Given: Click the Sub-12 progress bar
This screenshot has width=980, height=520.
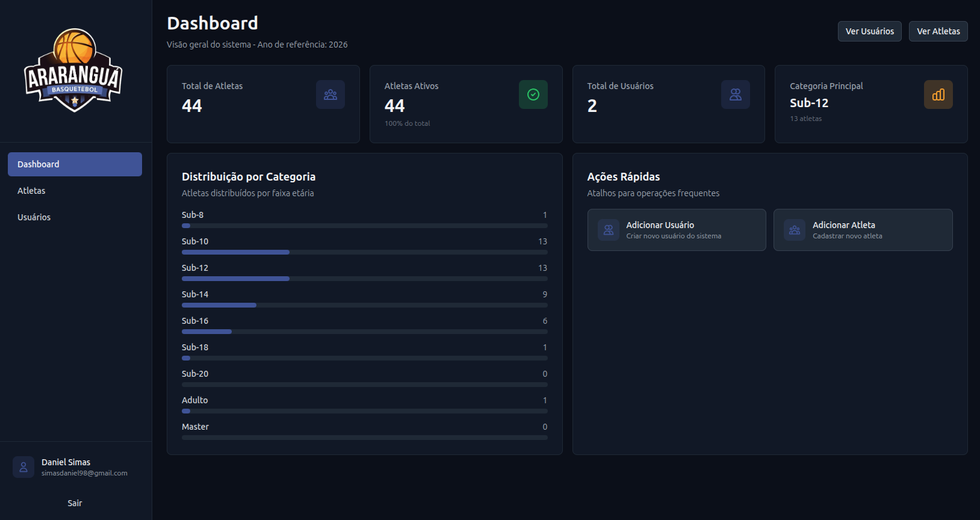Looking at the screenshot, I should (x=365, y=279).
